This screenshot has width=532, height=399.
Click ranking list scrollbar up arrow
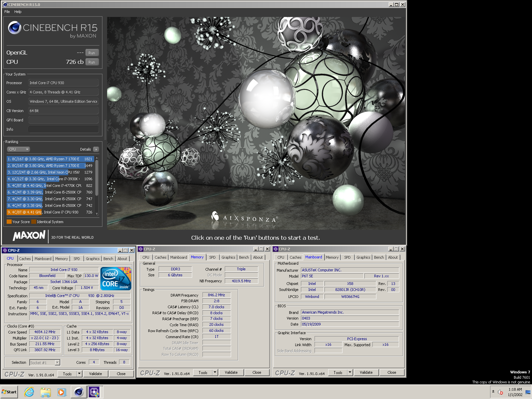click(x=97, y=158)
